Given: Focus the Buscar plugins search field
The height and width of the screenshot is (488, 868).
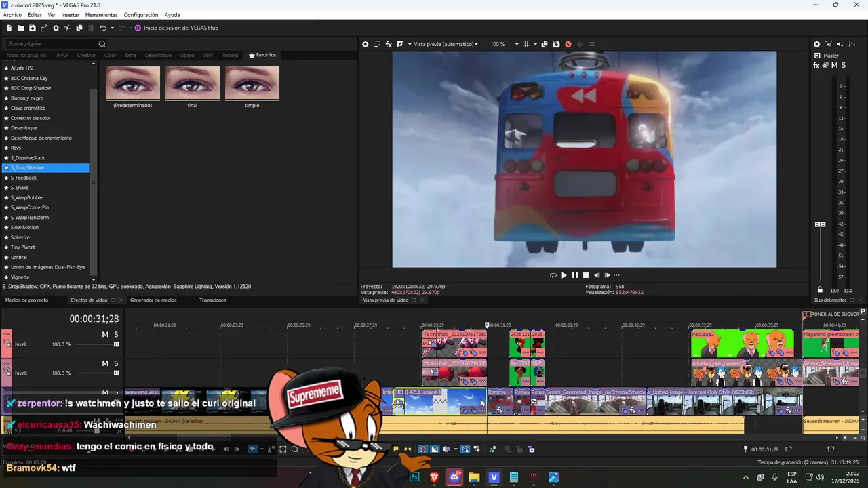Looking at the screenshot, I should [51, 44].
